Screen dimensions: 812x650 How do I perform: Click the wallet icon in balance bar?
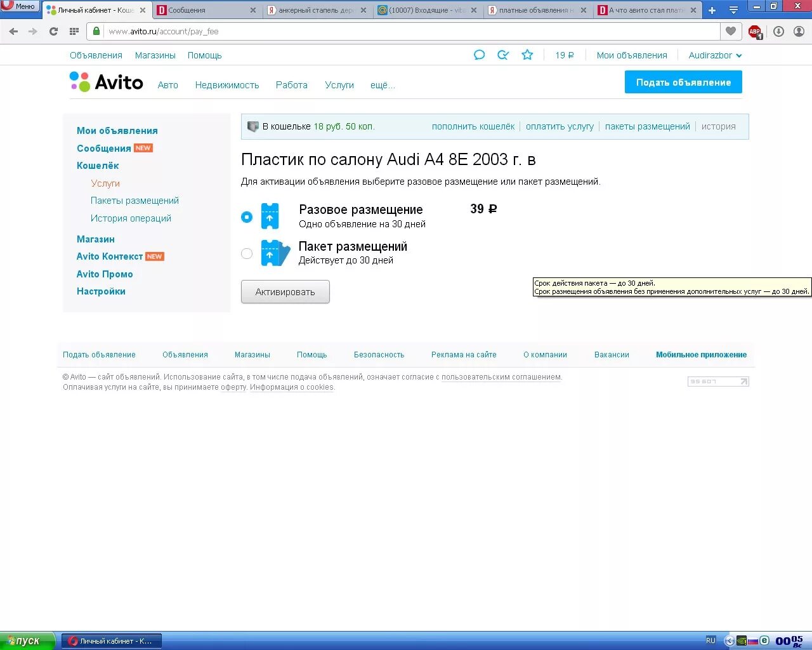pos(253,126)
